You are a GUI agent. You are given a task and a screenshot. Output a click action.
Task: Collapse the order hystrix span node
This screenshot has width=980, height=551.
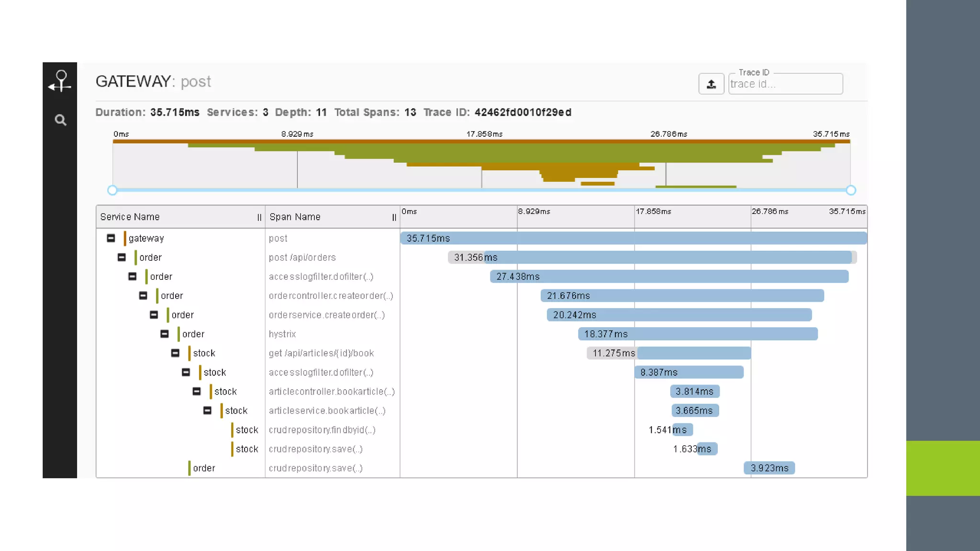tap(165, 334)
